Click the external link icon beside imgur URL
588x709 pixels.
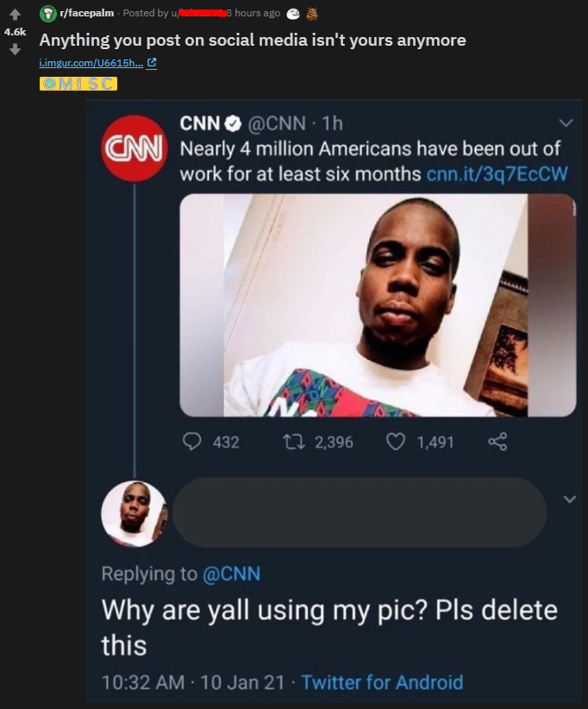(x=152, y=63)
